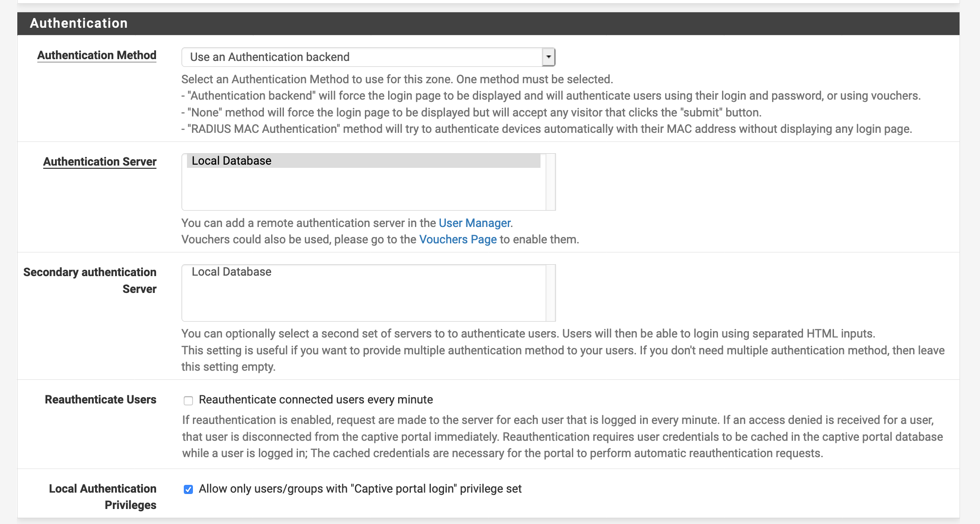Click empty space inside Authentication Server listbox
This screenshot has width=980, height=524.
click(363, 191)
